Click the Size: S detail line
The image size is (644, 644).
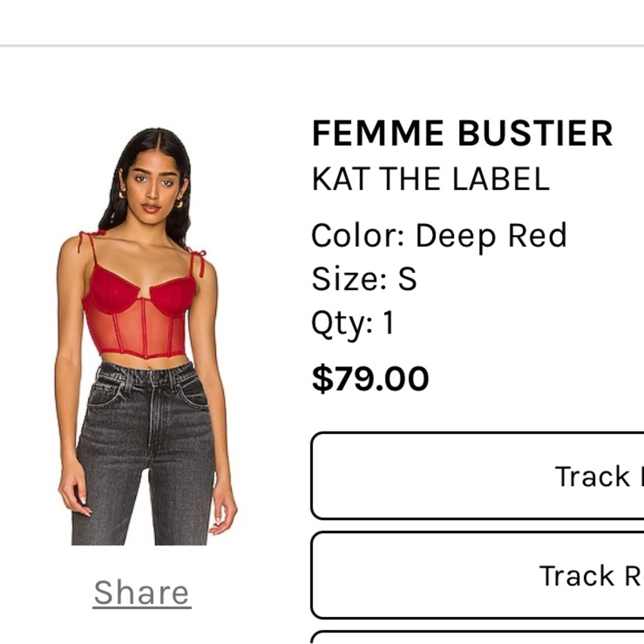[x=364, y=278]
